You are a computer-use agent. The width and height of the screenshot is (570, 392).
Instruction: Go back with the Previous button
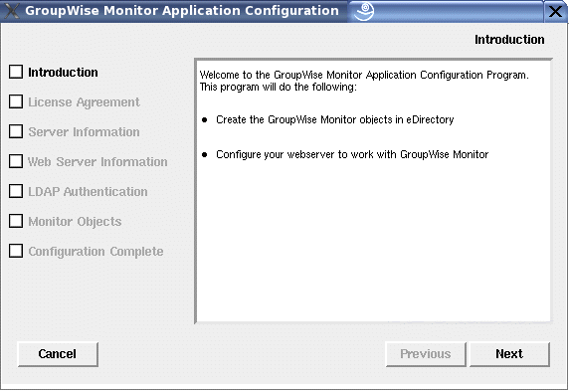coord(426,354)
